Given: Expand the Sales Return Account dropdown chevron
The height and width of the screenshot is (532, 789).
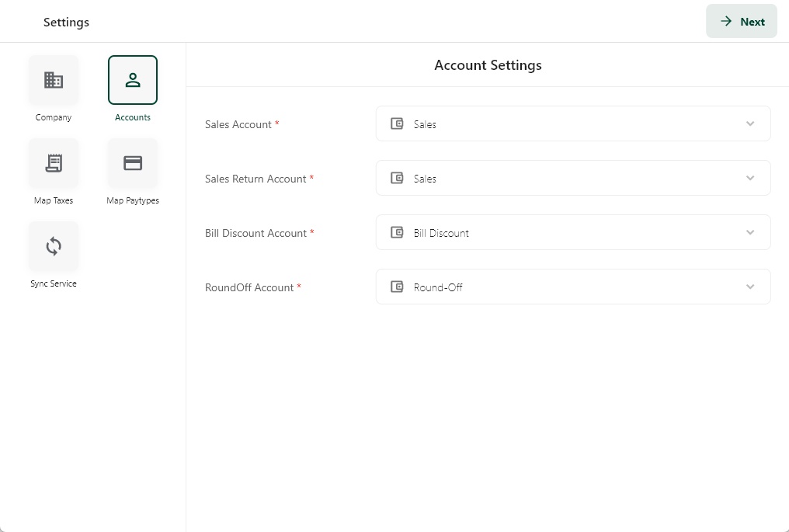Looking at the screenshot, I should point(750,178).
